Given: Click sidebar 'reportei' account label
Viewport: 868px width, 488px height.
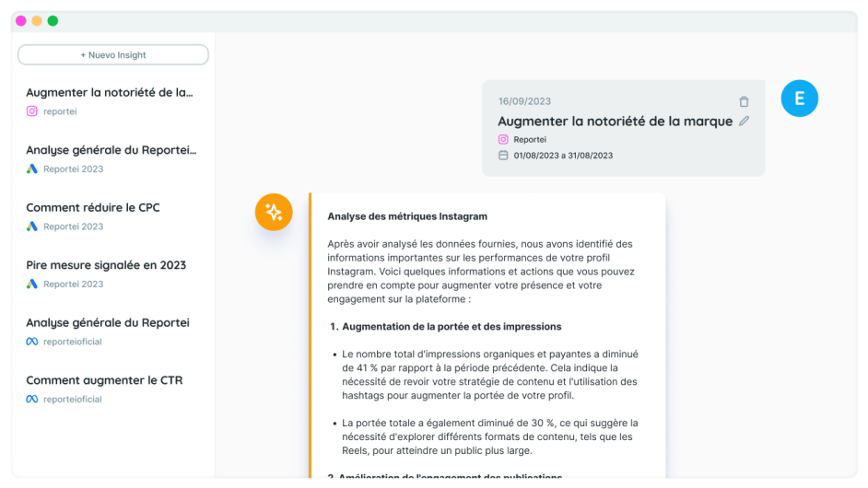Looking at the screenshot, I should pyautogui.click(x=60, y=111).
